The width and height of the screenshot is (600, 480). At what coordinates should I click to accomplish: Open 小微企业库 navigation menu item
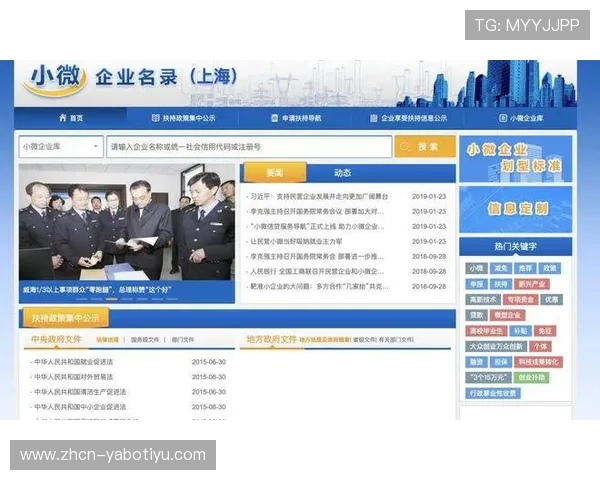tap(521, 118)
